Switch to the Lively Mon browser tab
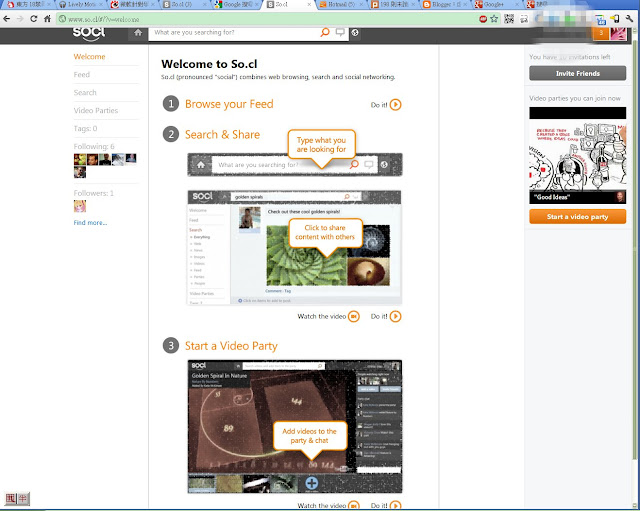 click(80, 4)
